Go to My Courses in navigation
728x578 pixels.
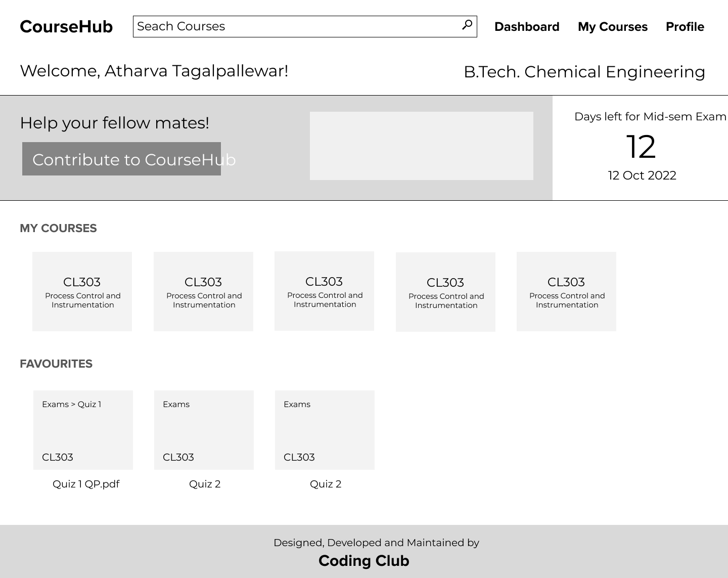click(613, 27)
